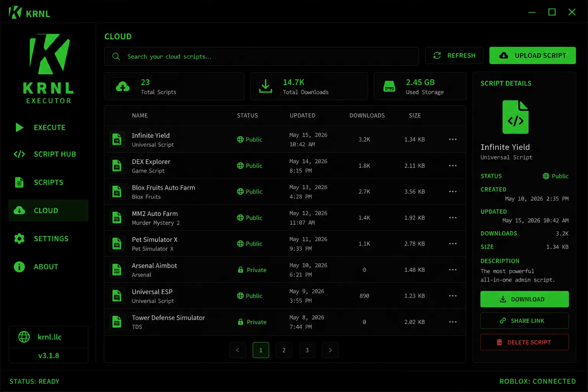Image resolution: width=588 pixels, height=392 pixels.
Task: Click Tower Defense Simulator file icon
Action: pyautogui.click(x=117, y=322)
